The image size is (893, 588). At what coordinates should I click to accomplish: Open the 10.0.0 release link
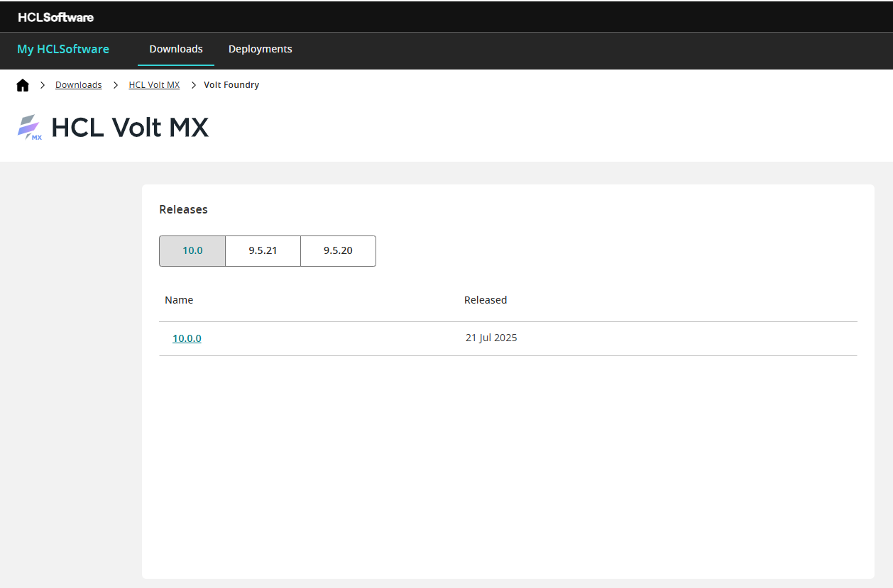[187, 338]
